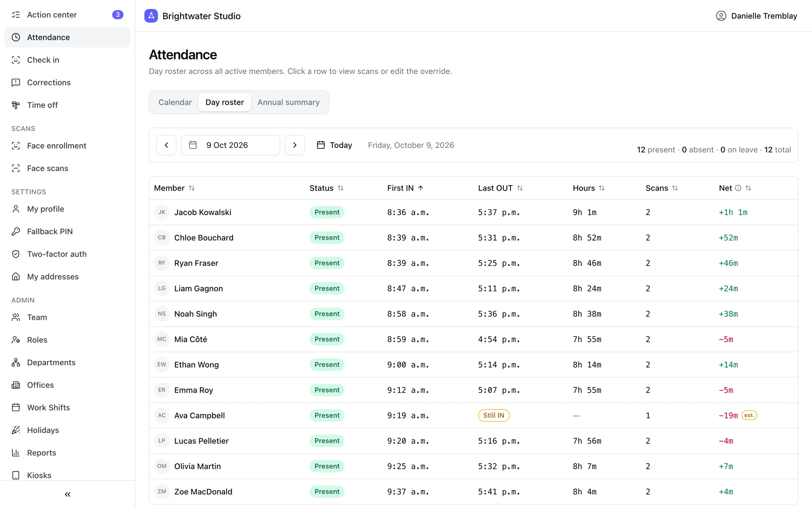Switch to Calendar tab
Image resolution: width=812 pixels, height=508 pixels.
[x=175, y=102]
